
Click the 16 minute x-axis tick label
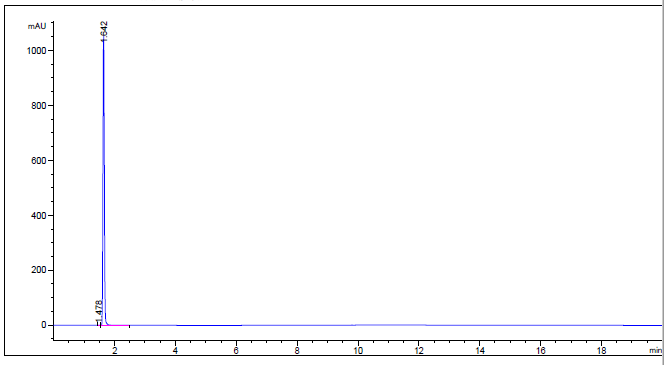(x=541, y=351)
